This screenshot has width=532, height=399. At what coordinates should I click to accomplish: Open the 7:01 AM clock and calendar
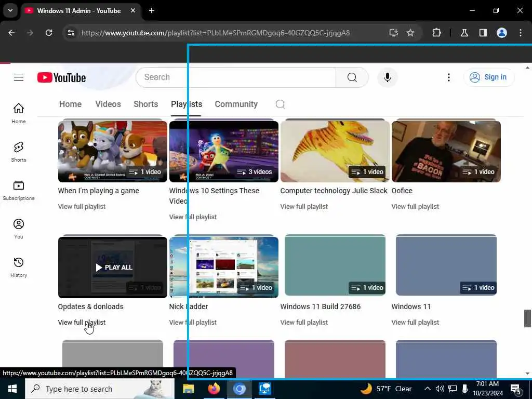coord(488,389)
